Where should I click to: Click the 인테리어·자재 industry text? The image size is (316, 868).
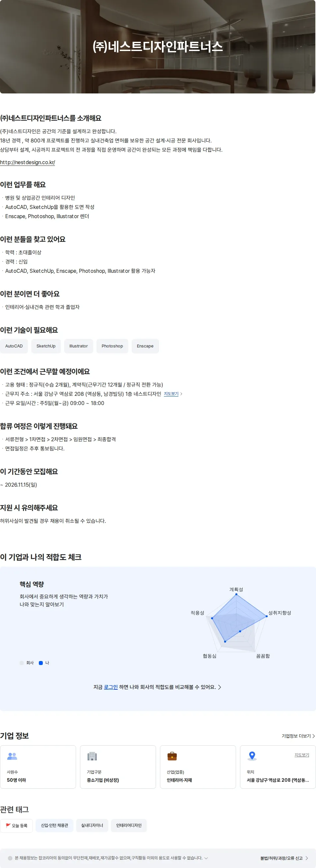179,780
